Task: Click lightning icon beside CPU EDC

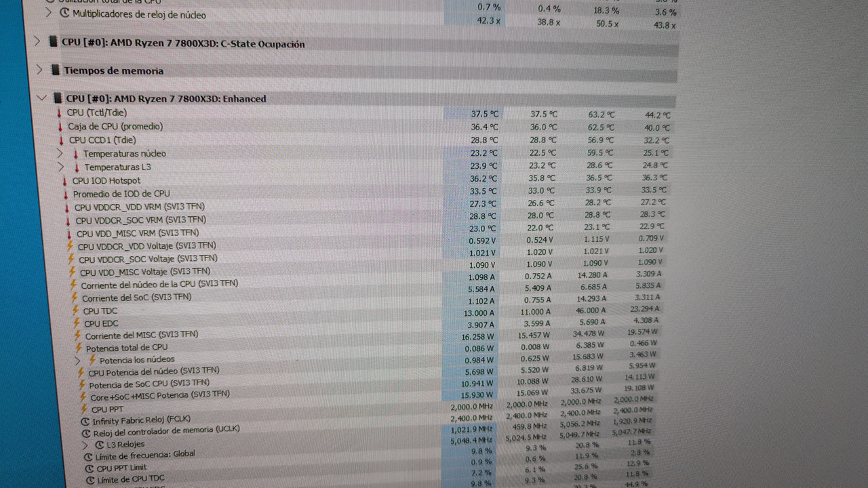Action: point(76,323)
